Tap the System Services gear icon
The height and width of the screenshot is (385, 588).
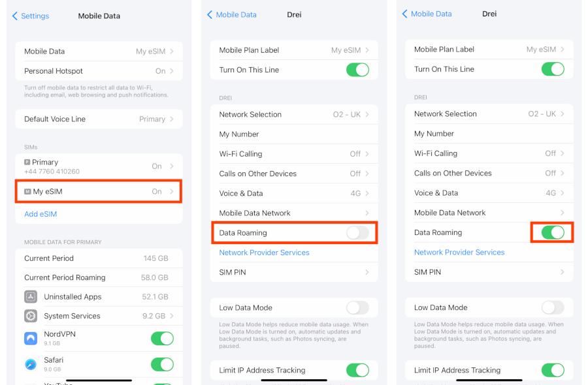coord(31,316)
